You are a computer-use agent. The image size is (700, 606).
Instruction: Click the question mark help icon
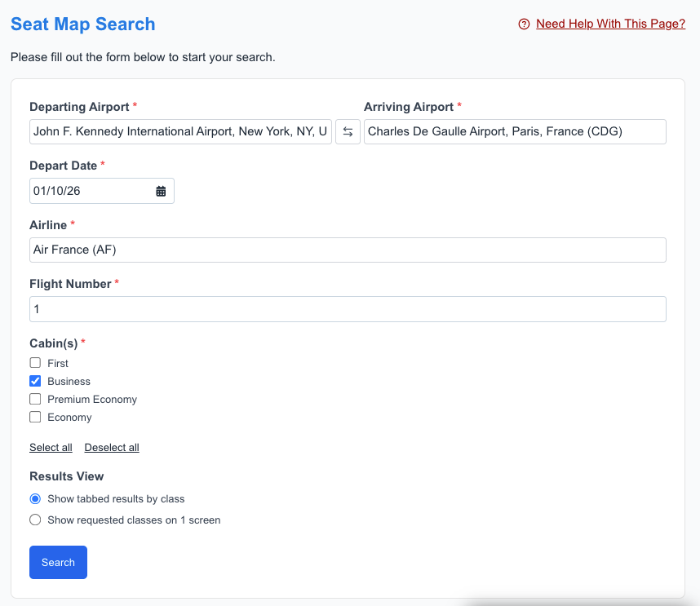[523, 24]
